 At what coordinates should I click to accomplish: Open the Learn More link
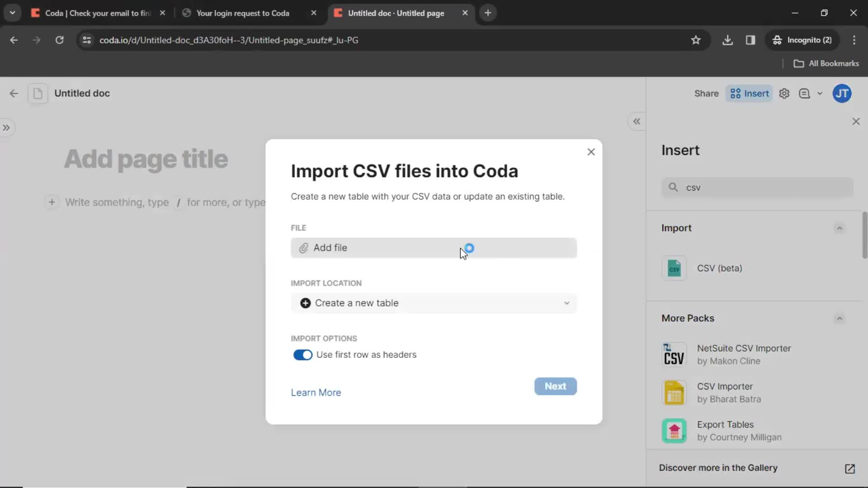tap(316, 393)
